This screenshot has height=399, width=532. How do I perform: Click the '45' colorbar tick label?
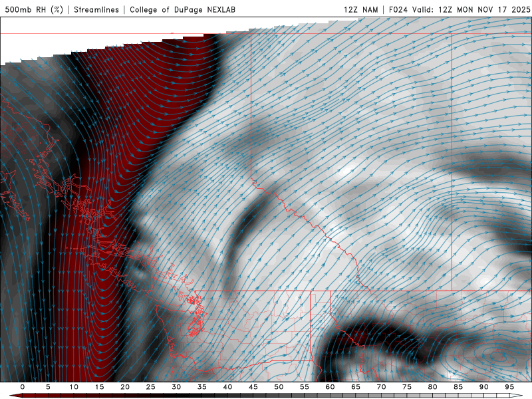pyautogui.click(x=253, y=387)
